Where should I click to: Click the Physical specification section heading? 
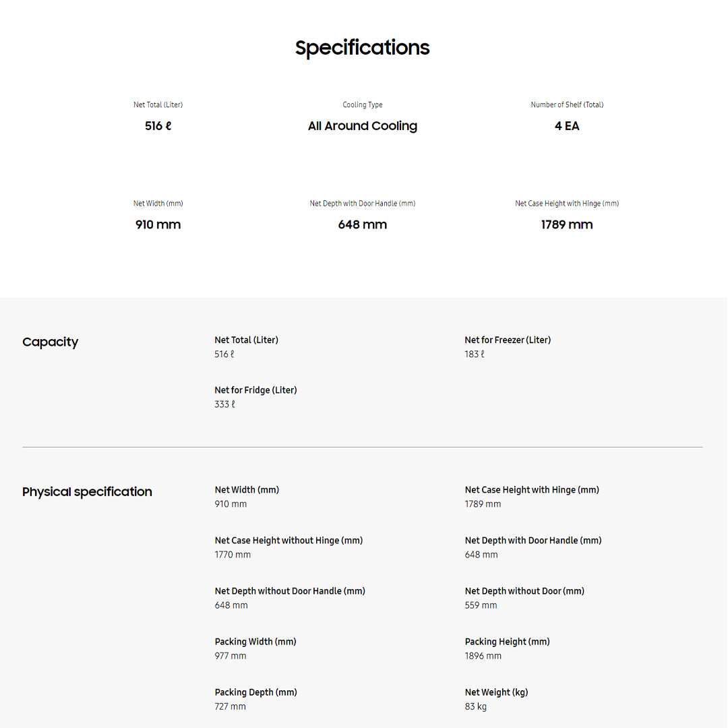click(x=87, y=492)
